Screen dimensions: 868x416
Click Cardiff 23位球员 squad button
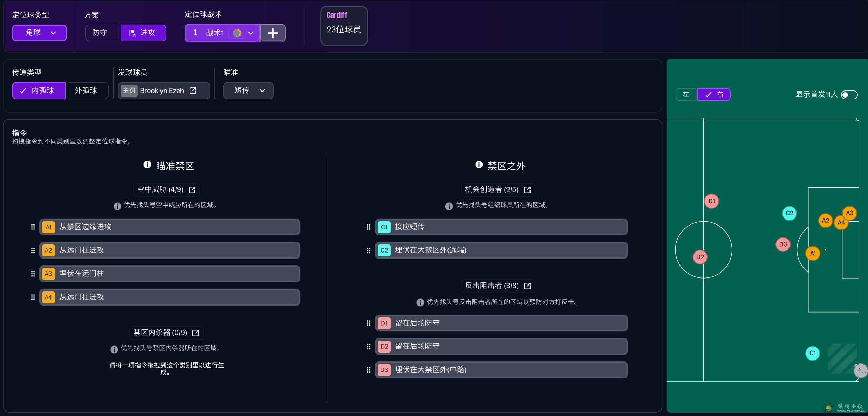point(344,26)
